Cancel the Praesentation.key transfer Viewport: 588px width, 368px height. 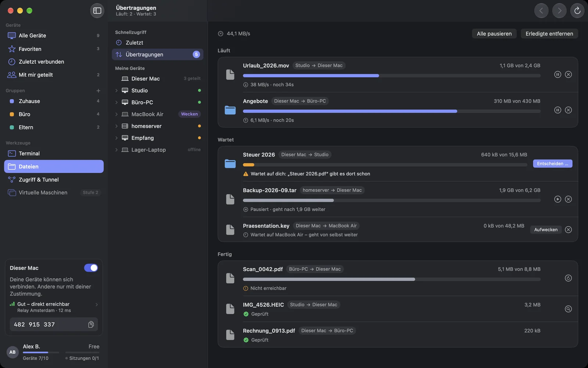click(x=568, y=230)
